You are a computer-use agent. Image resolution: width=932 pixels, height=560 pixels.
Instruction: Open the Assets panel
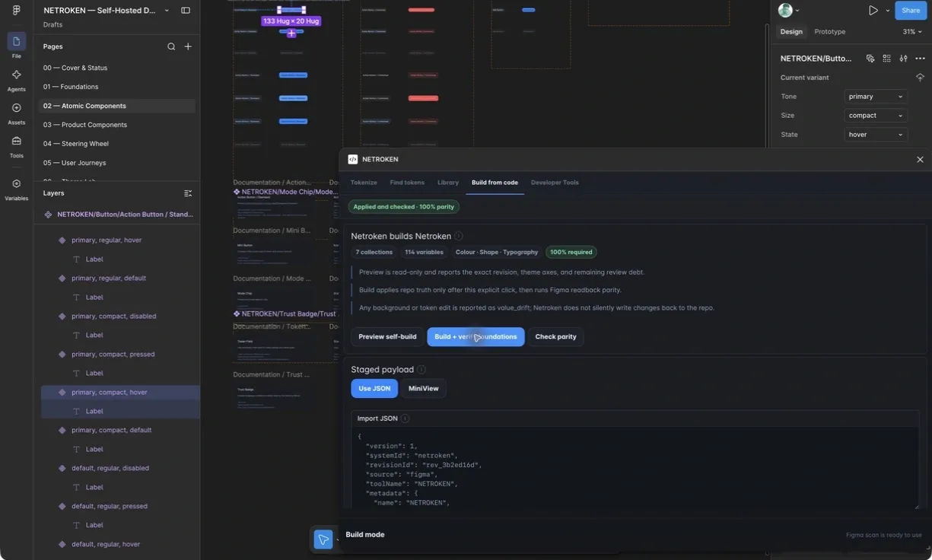(16, 113)
